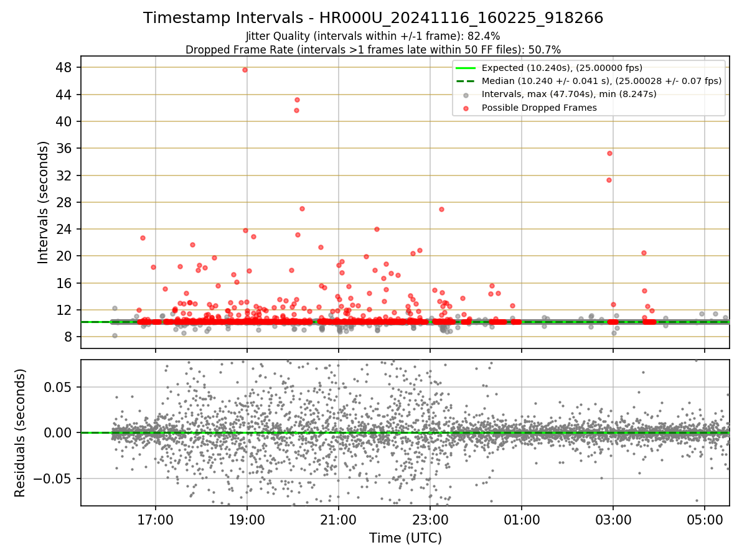Viewport: 747px width, 560px height.
Task: Click the Intervals (seconds) y-axis label
Action: tap(43, 202)
